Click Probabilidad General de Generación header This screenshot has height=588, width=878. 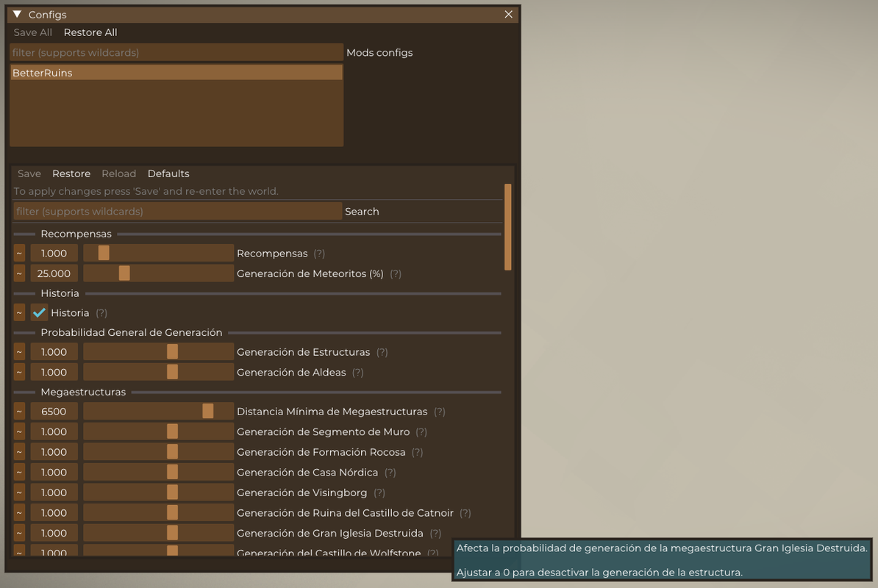click(x=131, y=332)
